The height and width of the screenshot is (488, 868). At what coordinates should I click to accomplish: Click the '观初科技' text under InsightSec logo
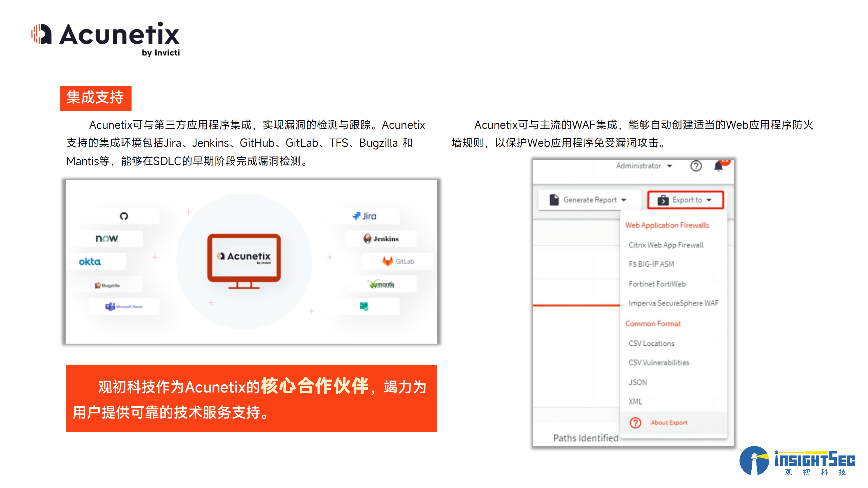tap(815, 472)
